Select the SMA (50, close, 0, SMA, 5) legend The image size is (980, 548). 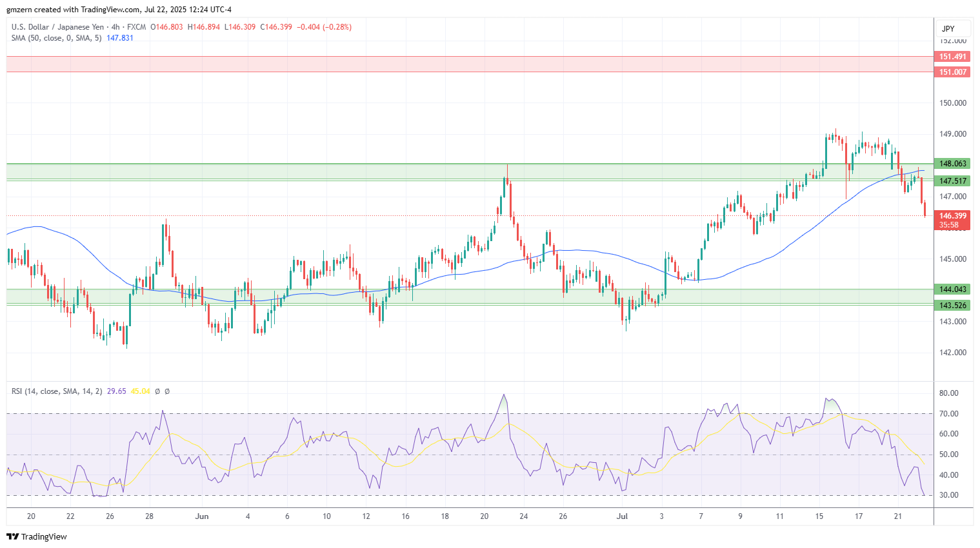56,38
